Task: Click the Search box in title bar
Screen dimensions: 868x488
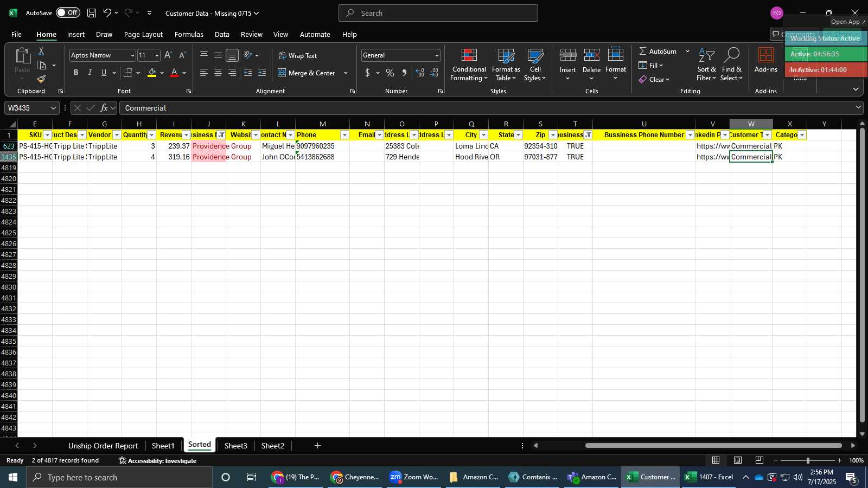Action: point(438,13)
